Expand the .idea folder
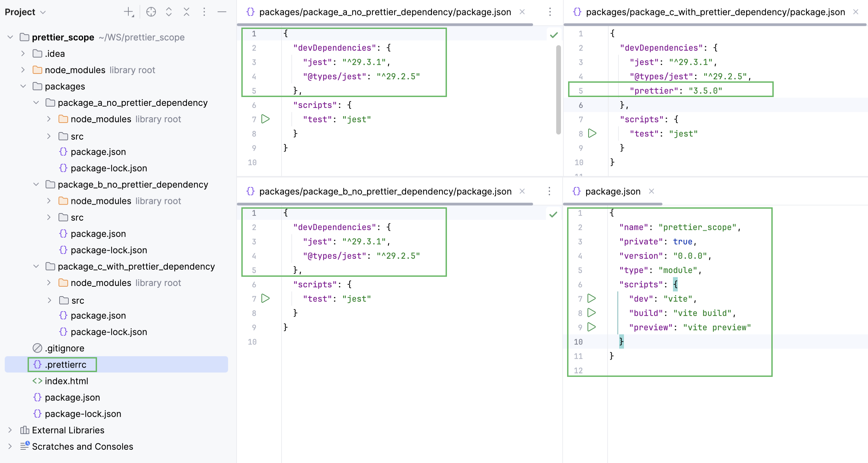Screen dimensions: 868x463 coord(23,53)
